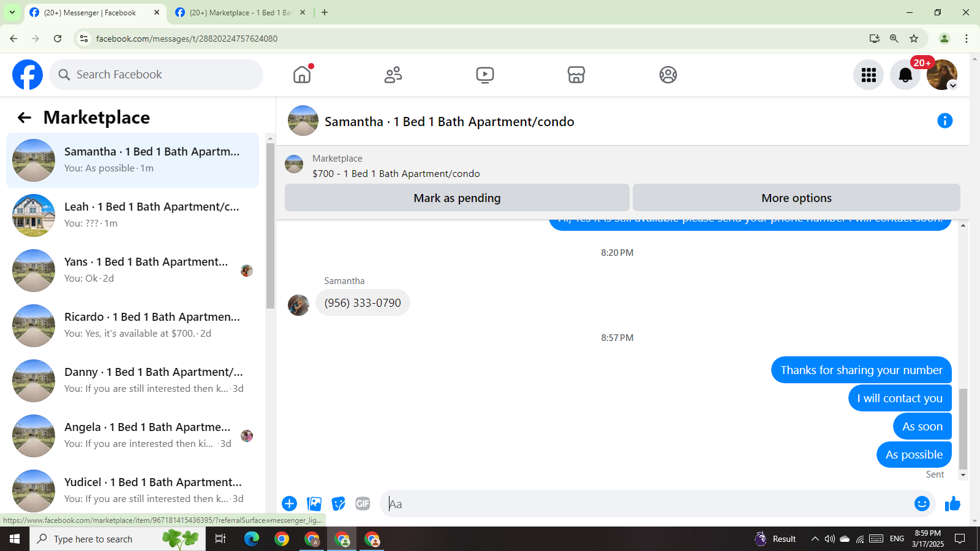The width and height of the screenshot is (980, 551).
Task: Open notifications bell icon
Action: tap(905, 75)
